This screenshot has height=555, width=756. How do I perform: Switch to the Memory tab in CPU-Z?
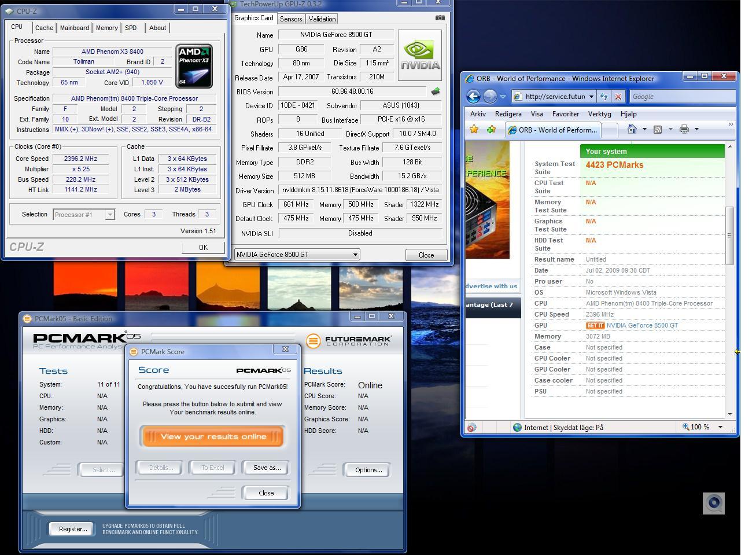click(106, 28)
